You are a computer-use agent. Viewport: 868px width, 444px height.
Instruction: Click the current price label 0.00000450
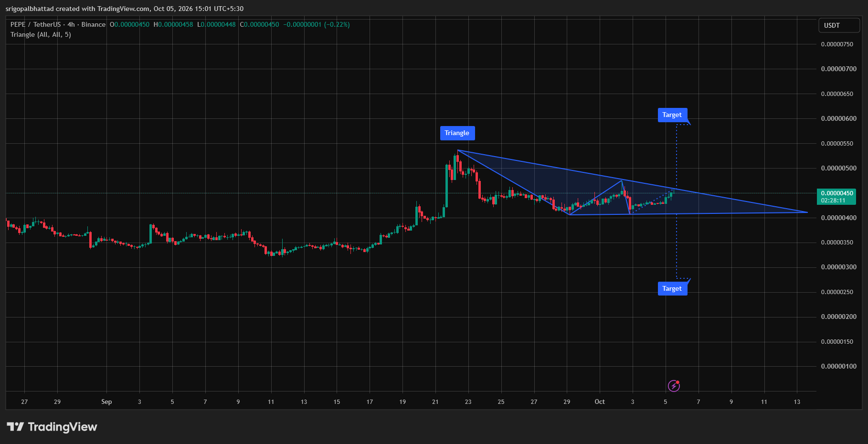point(836,196)
